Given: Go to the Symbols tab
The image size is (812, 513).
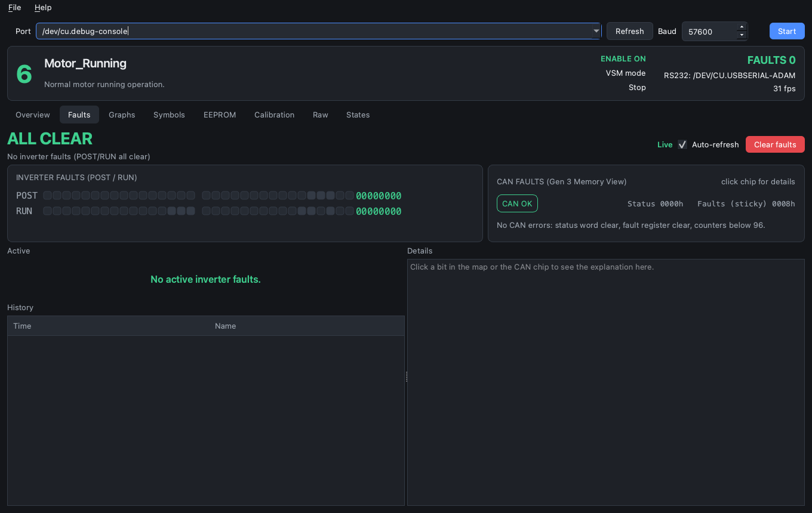Looking at the screenshot, I should point(169,115).
